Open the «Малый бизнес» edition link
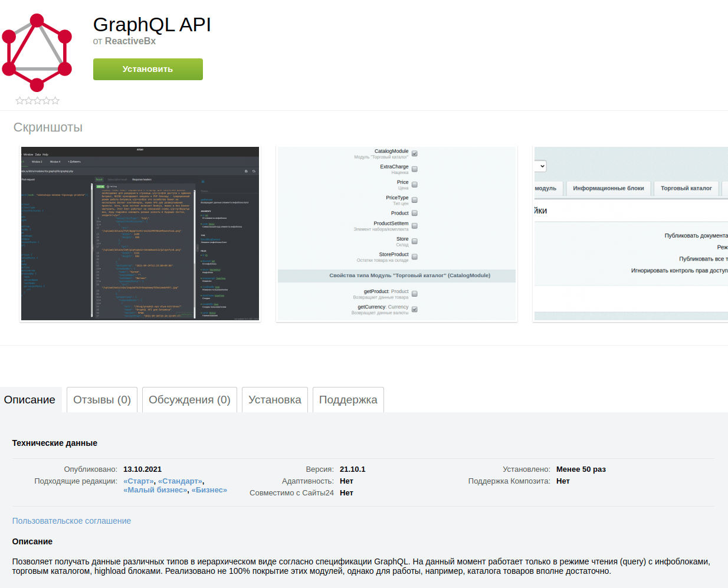 [x=155, y=490]
